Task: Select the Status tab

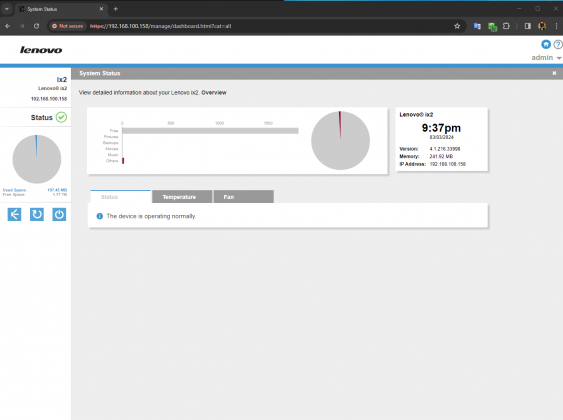Action: click(x=120, y=197)
